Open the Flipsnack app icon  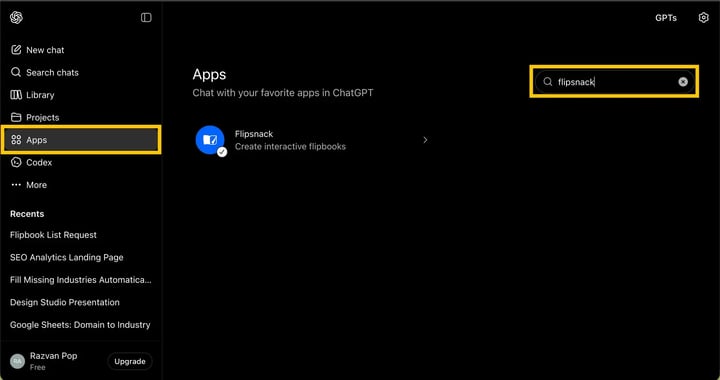[210, 140]
